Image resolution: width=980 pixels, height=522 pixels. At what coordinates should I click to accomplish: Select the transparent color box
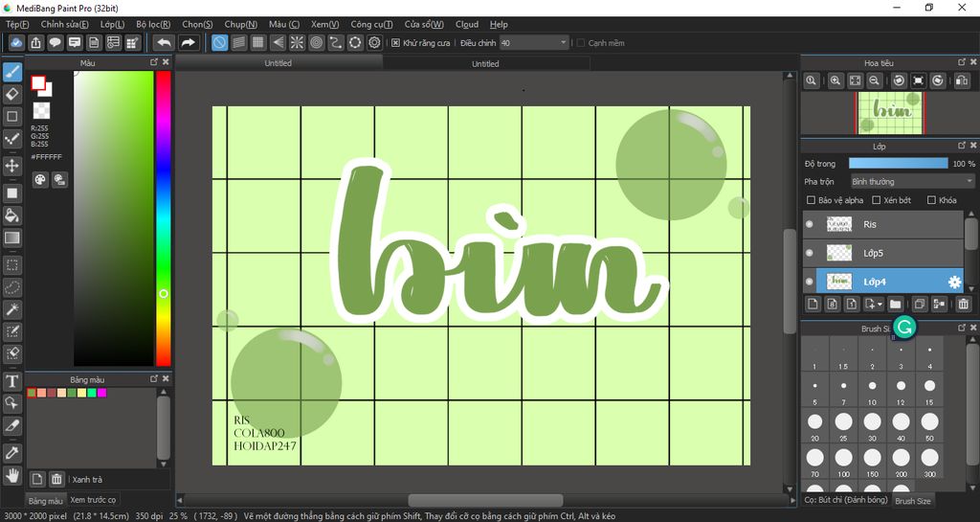point(41,111)
